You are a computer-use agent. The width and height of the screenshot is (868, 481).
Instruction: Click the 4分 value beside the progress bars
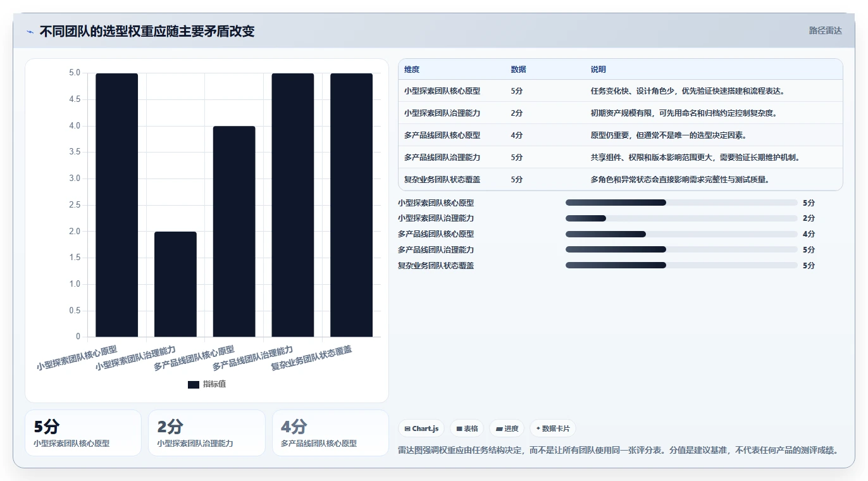[809, 234]
